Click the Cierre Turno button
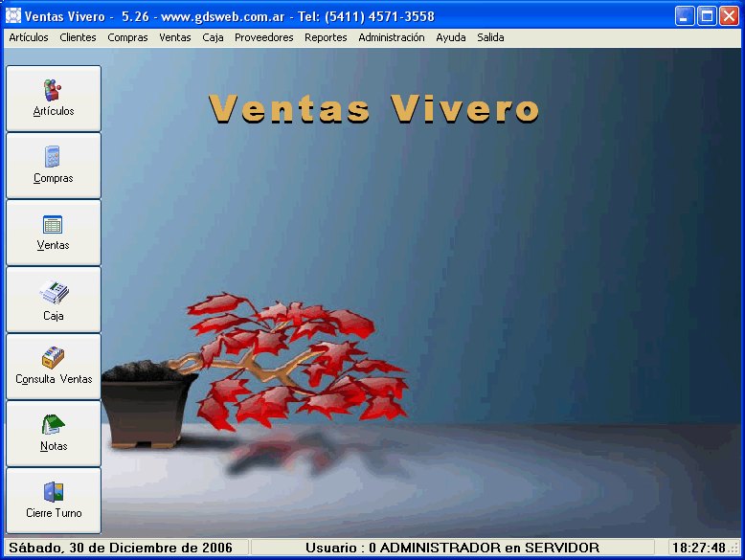745x560 pixels. click(54, 500)
